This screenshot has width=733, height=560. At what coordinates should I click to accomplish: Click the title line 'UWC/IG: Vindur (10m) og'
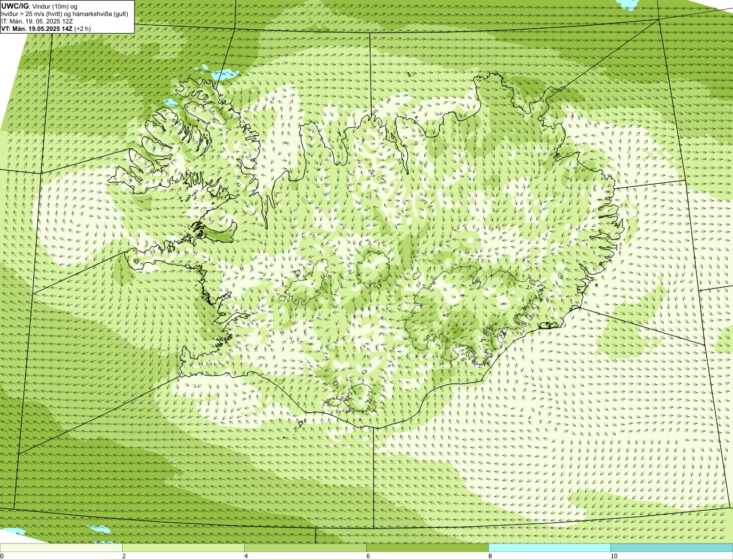(40, 6)
